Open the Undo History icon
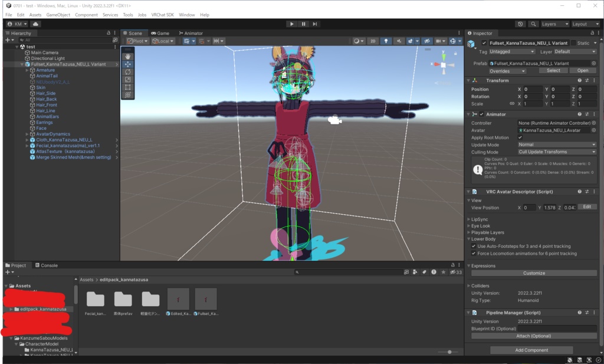Image resolution: width=604 pixels, height=364 pixels. (x=520, y=24)
